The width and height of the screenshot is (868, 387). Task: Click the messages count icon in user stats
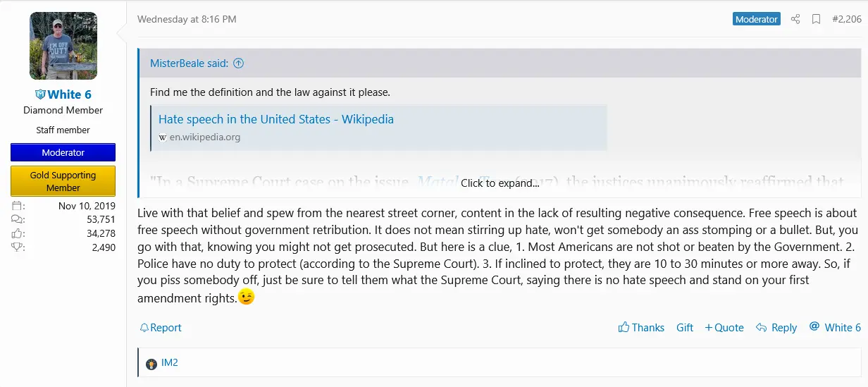(x=18, y=219)
